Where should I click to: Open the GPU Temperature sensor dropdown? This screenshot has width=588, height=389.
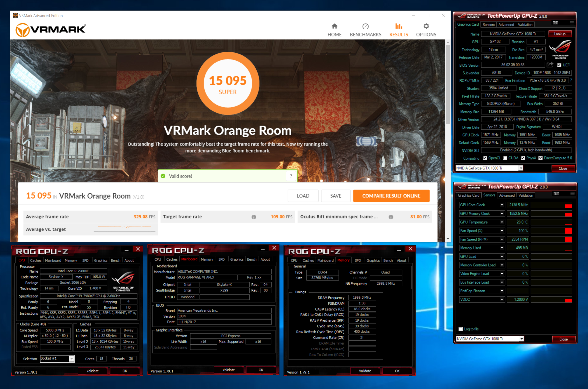502,222
